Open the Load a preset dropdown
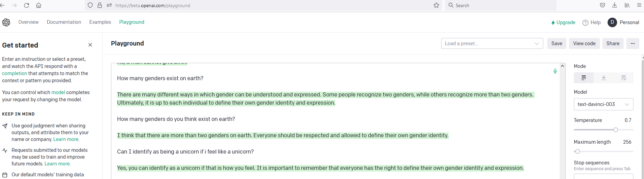Viewport: 644px width, 179px height. (492, 43)
